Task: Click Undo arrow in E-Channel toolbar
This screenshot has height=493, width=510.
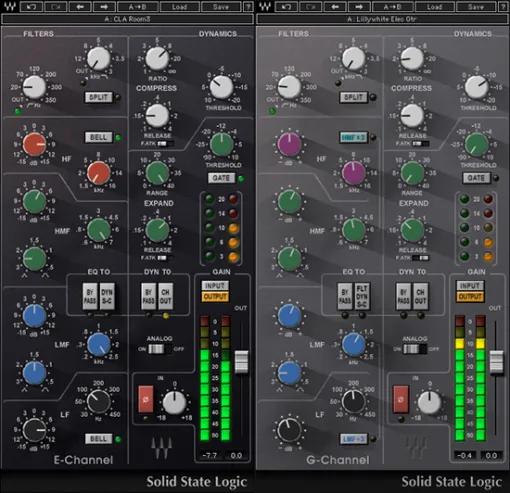Action: [31, 7]
